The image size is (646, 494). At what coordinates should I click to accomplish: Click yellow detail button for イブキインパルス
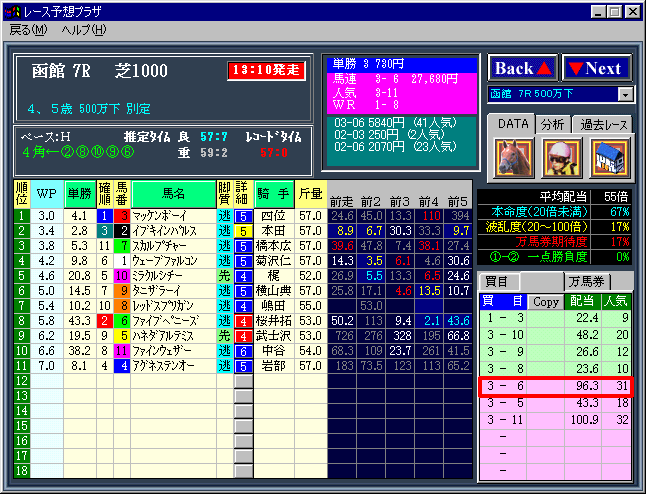(x=242, y=230)
